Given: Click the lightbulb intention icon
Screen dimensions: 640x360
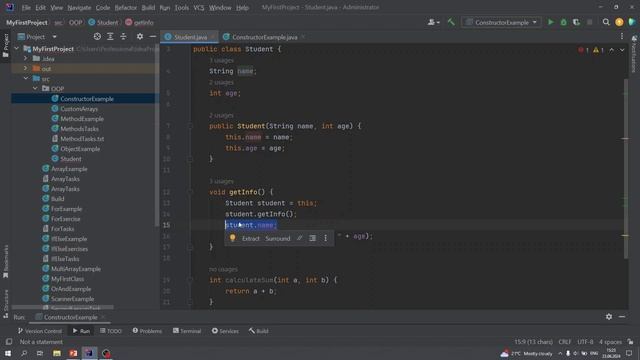Looking at the screenshot, I should pyautogui.click(x=232, y=238).
